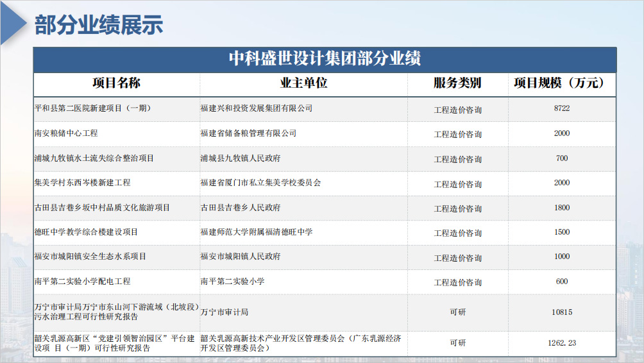
Task: Click the 2000 value in the 南安粮储 row
Action: [x=562, y=133]
